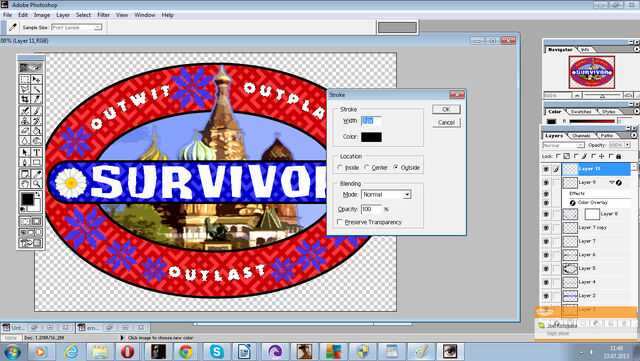640x361 pixels.
Task: Open the layer Opacity slider arrow
Action: (627, 145)
